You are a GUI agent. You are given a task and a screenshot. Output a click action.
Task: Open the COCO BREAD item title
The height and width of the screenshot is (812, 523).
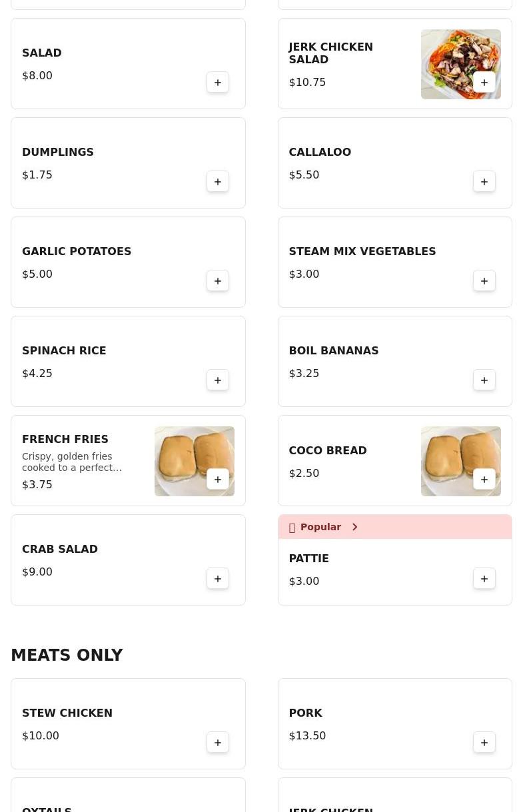pos(328,450)
